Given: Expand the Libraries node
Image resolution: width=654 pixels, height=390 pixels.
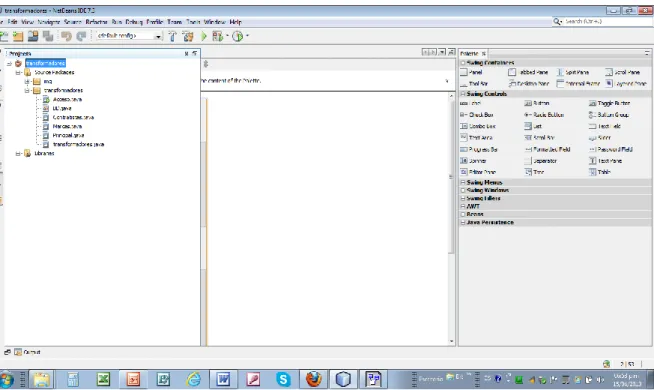Looking at the screenshot, I should [18, 153].
